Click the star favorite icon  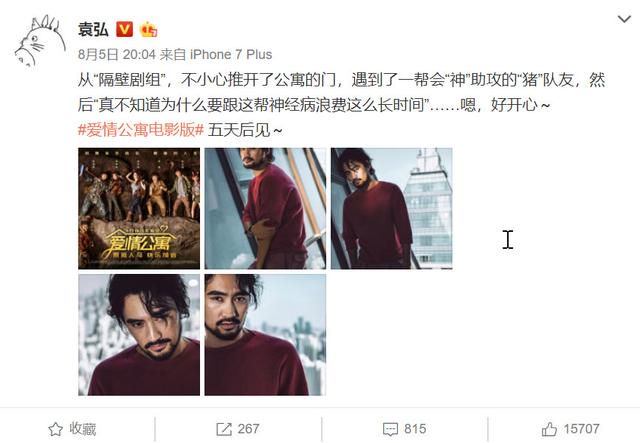pos(56,429)
